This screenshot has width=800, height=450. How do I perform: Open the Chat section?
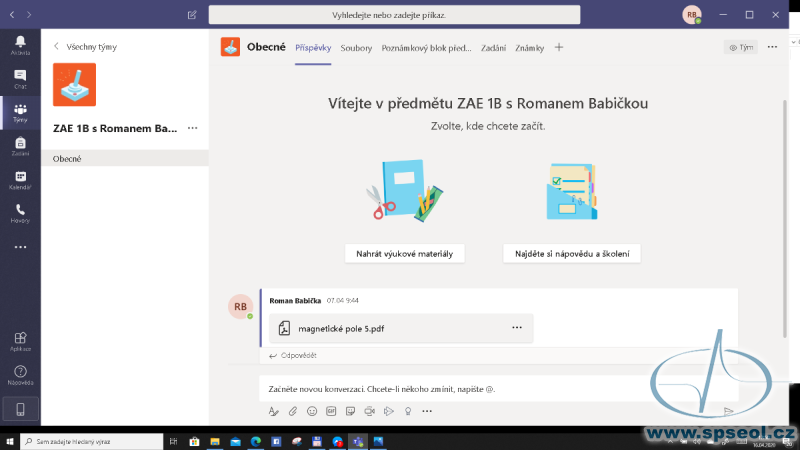(x=20, y=79)
